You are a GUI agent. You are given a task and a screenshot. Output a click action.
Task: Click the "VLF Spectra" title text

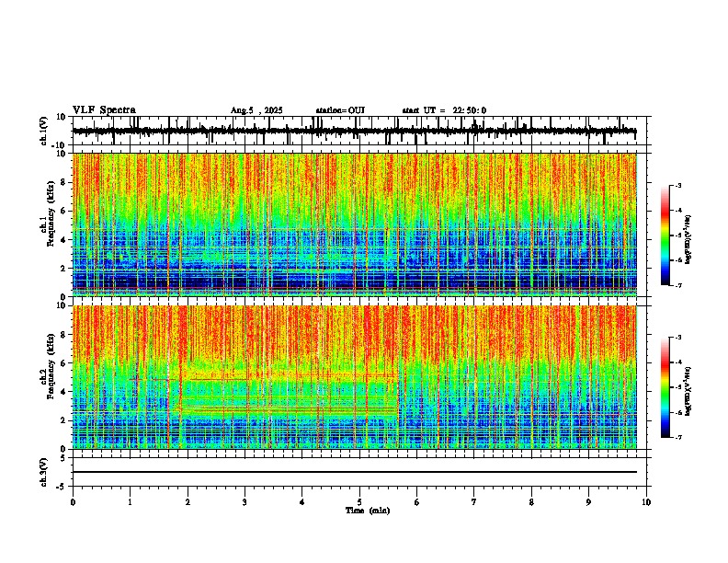tap(104, 110)
